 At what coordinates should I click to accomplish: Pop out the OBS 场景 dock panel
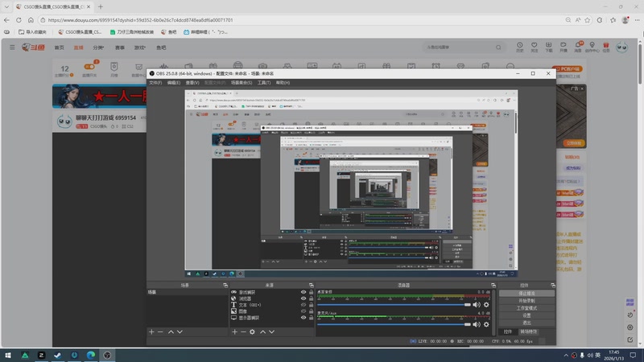(225, 286)
